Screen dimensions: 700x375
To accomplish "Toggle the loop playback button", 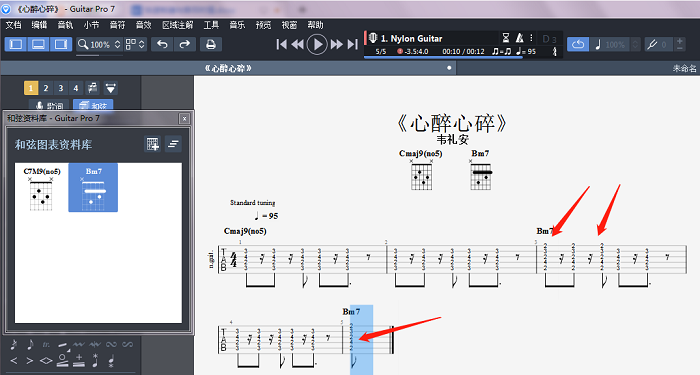I will pos(578,44).
